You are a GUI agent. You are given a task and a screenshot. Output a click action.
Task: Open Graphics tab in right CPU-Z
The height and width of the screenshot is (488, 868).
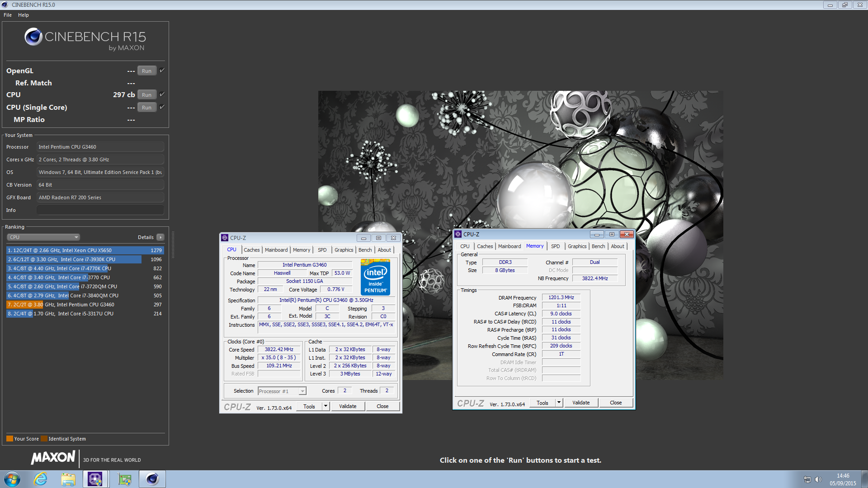click(x=577, y=246)
